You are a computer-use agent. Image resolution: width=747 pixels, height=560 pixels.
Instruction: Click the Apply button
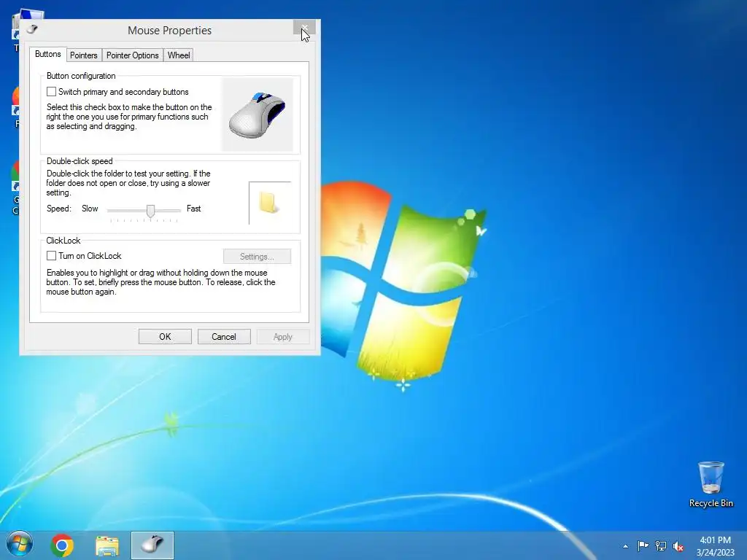283,337
